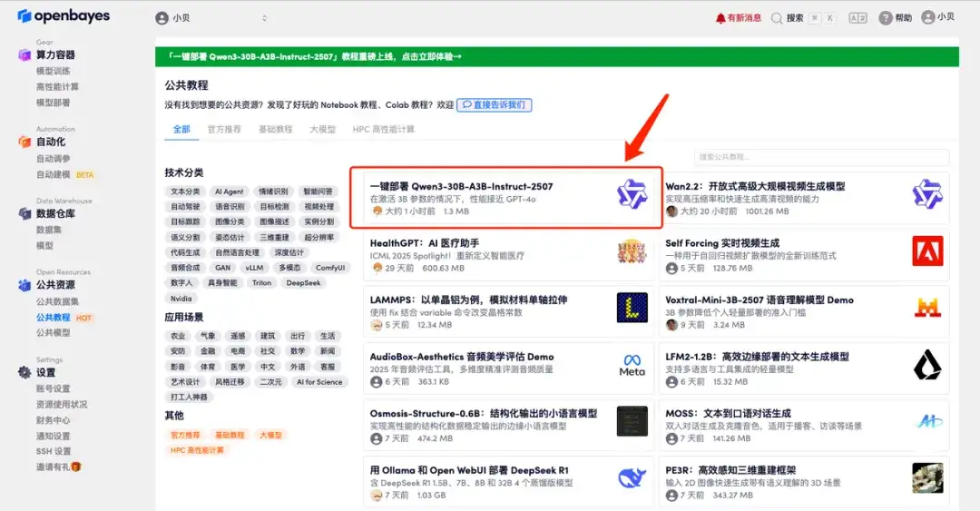Click the Meta logo on AudioBox card
Viewport: 980px width, 511px height.
pyautogui.click(x=632, y=365)
